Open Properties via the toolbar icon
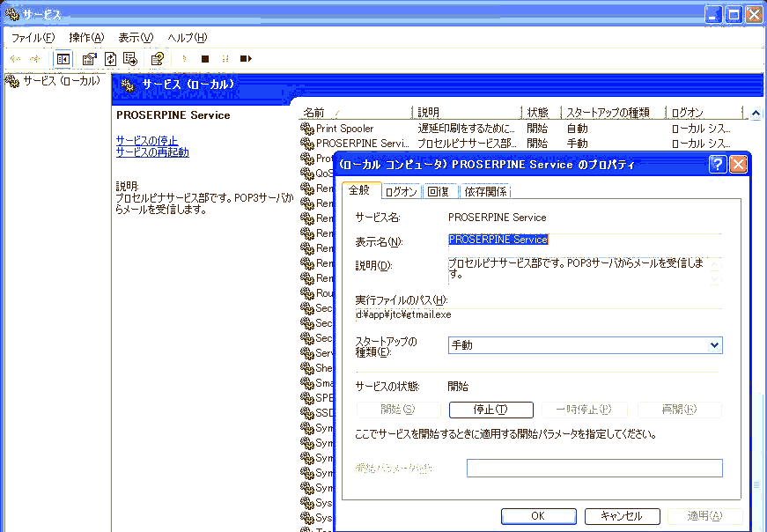The height and width of the screenshot is (532, 767). [x=89, y=59]
